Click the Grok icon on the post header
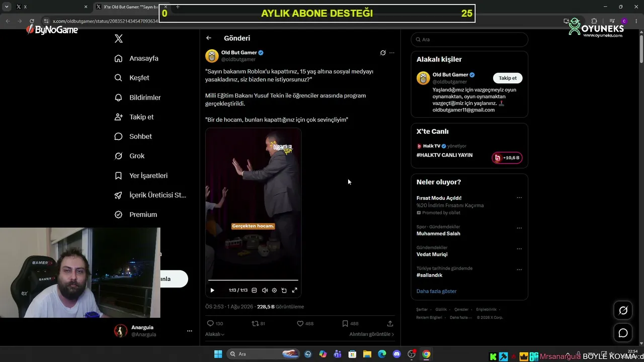This screenshot has width=644, height=362. pyautogui.click(x=383, y=53)
